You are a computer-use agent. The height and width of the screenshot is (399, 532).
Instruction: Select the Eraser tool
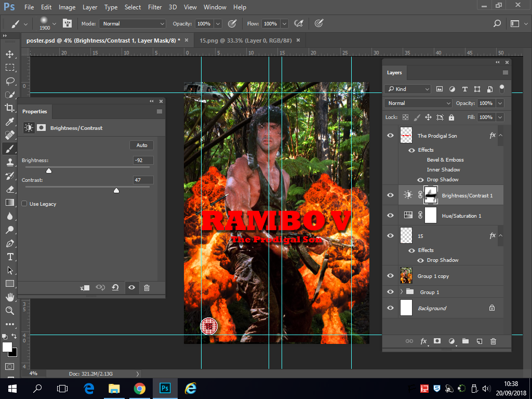[x=9, y=189]
